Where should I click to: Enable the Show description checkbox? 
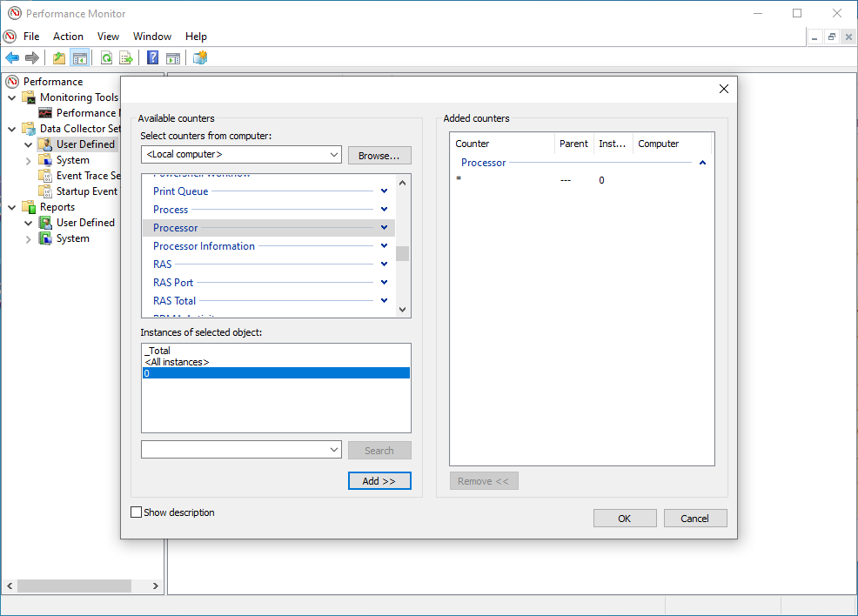(x=136, y=512)
